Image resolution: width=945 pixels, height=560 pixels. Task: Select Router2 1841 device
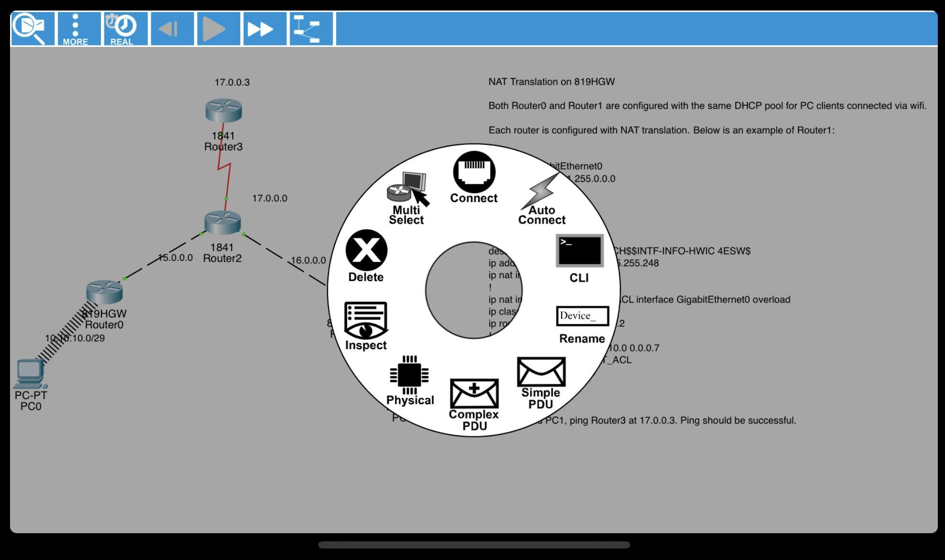click(223, 223)
